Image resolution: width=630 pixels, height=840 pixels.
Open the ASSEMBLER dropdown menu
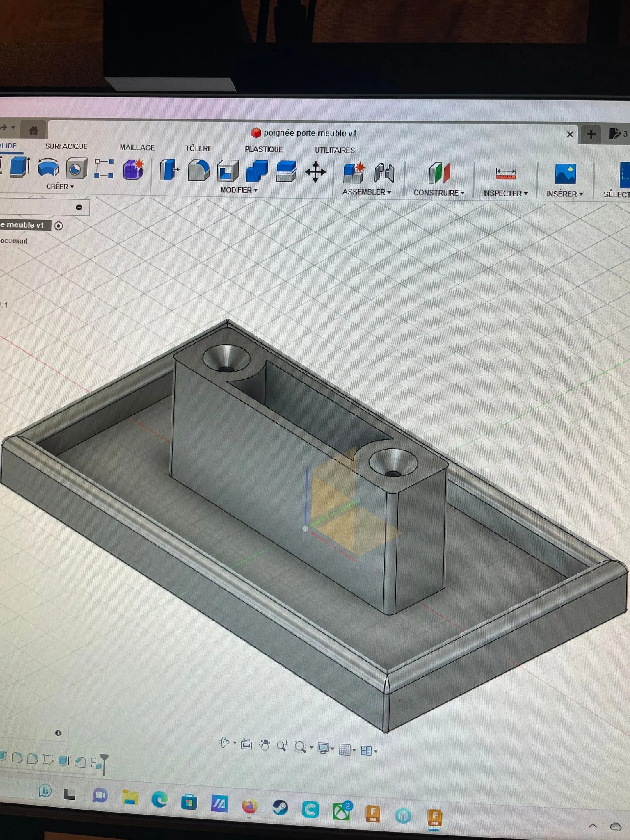pyautogui.click(x=367, y=192)
